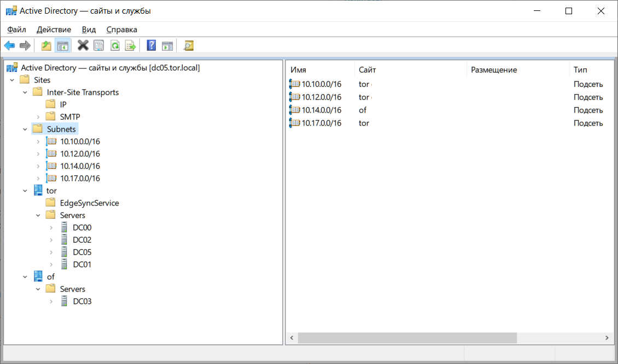
Task: Click the gray Forward arrow in toolbar
Action: coord(25,46)
